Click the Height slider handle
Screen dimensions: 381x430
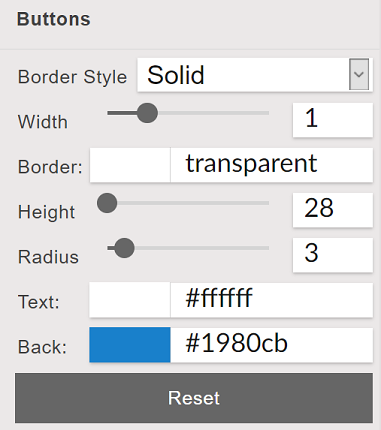click(107, 203)
